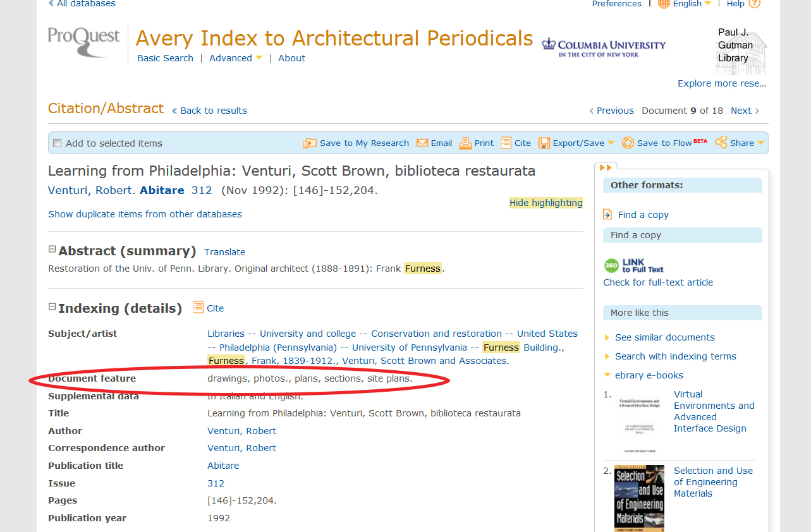Go back to All databases

[82, 4]
